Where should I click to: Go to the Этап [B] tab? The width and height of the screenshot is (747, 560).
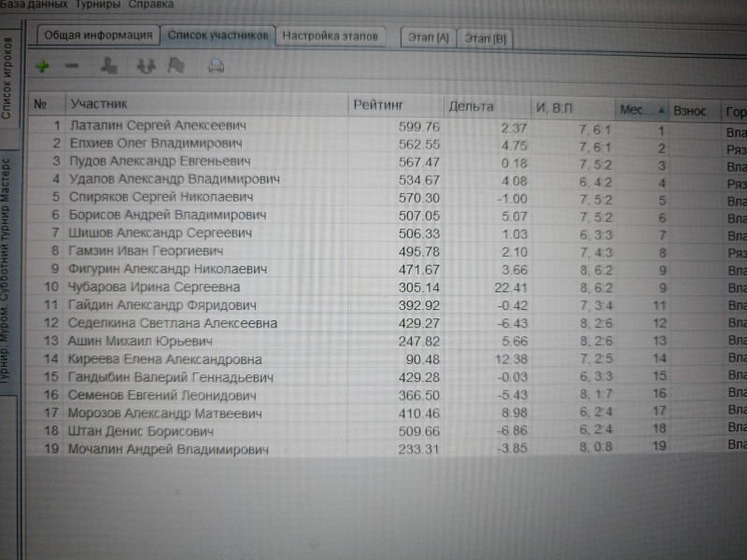[x=485, y=38]
